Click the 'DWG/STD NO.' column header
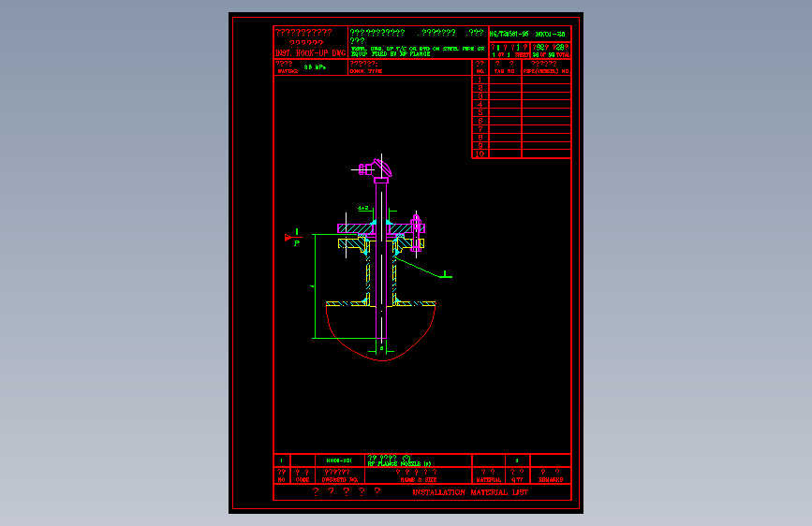The width and height of the screenshot is (812, 526). [340, 480]
